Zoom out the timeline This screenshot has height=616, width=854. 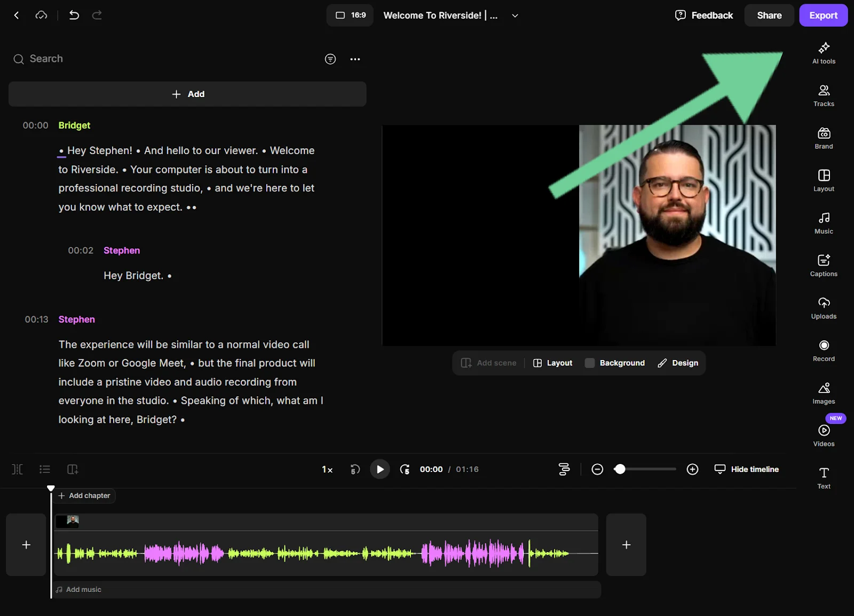click(x=597, y=469)
